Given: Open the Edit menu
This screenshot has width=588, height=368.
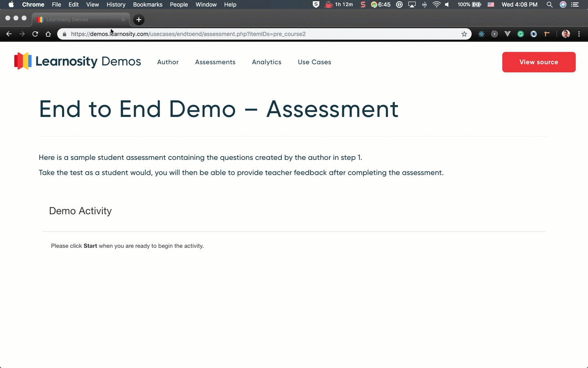Looking at the screenshot, I should [73, 4].
